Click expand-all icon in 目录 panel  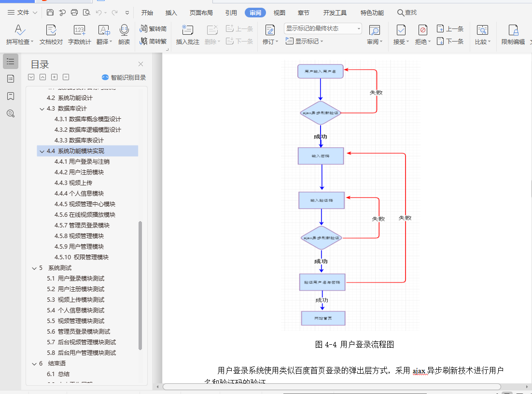pos(31,77)
